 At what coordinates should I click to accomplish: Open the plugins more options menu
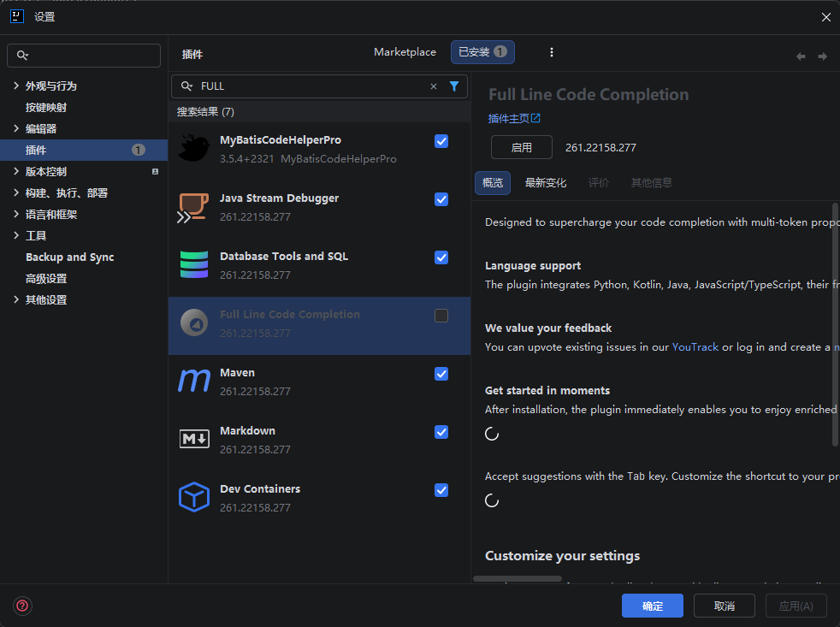pyautogui.click(x=551, y=52)
